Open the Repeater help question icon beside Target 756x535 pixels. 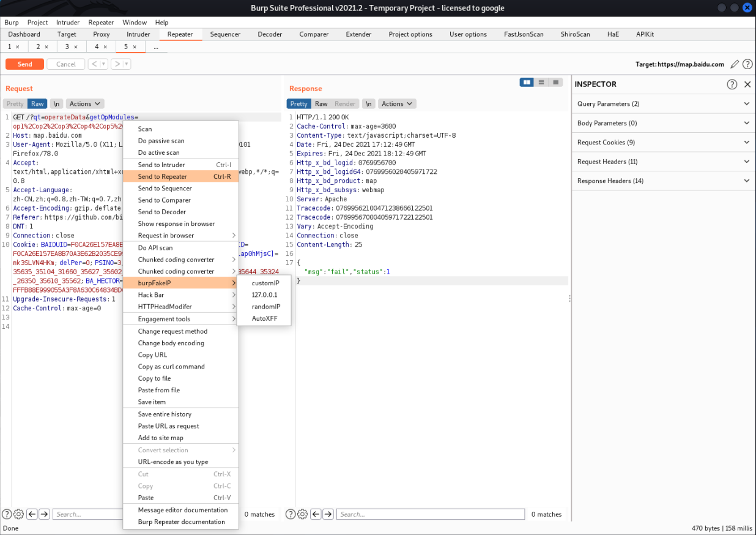tap(747, 64)
